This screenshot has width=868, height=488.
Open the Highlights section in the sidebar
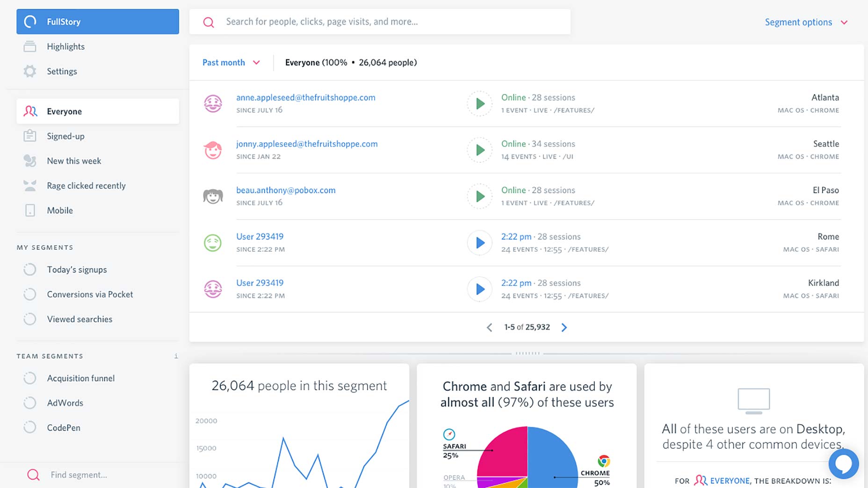point(97,46)
